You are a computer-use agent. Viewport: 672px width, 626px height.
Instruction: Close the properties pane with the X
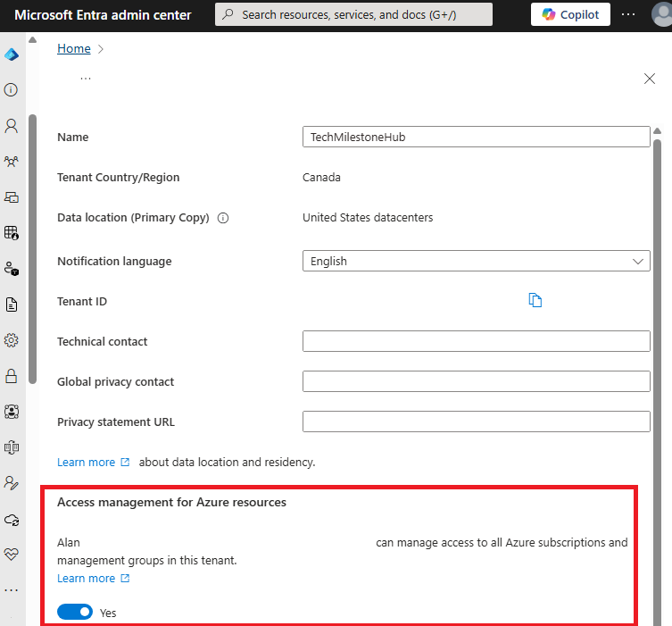(650, 79)
